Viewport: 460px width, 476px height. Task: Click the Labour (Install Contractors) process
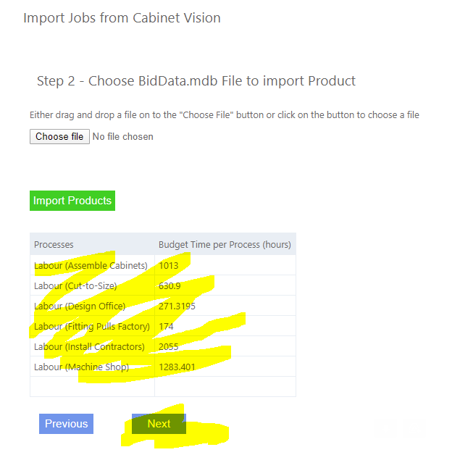click(x=89, y=346)
